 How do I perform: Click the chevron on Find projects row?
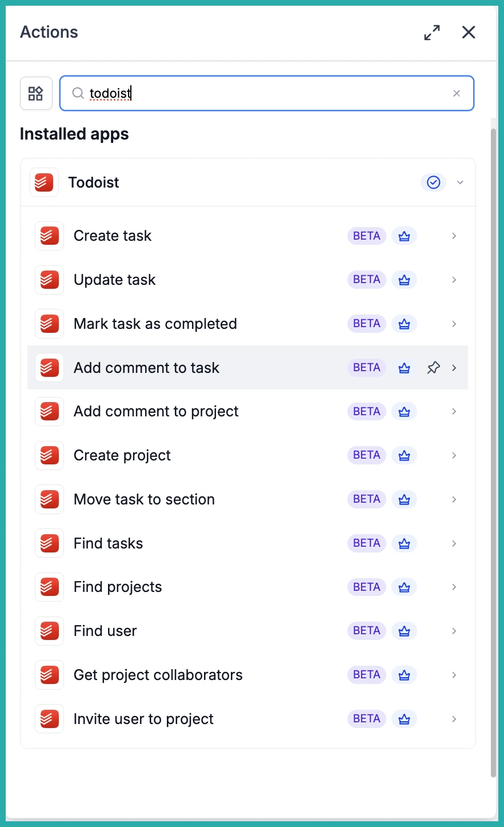click(454, 587)
